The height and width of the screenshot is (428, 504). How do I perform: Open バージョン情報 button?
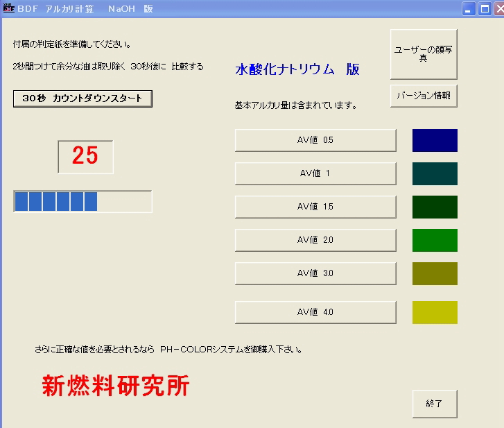(x=424, y=96)
